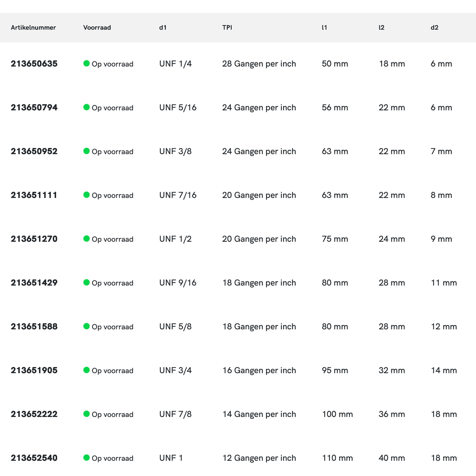Image resolution: width=476 pixels, height=476 pixels.
Task: Click the l1 value 110 mm
Action: tap(337, 458)
